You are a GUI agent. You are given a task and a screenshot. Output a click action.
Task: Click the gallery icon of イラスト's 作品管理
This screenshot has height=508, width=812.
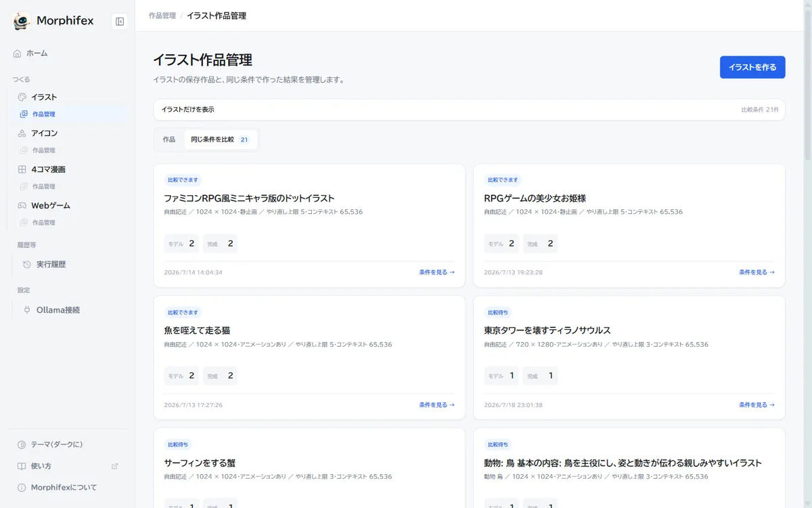(x=24, y=114)
